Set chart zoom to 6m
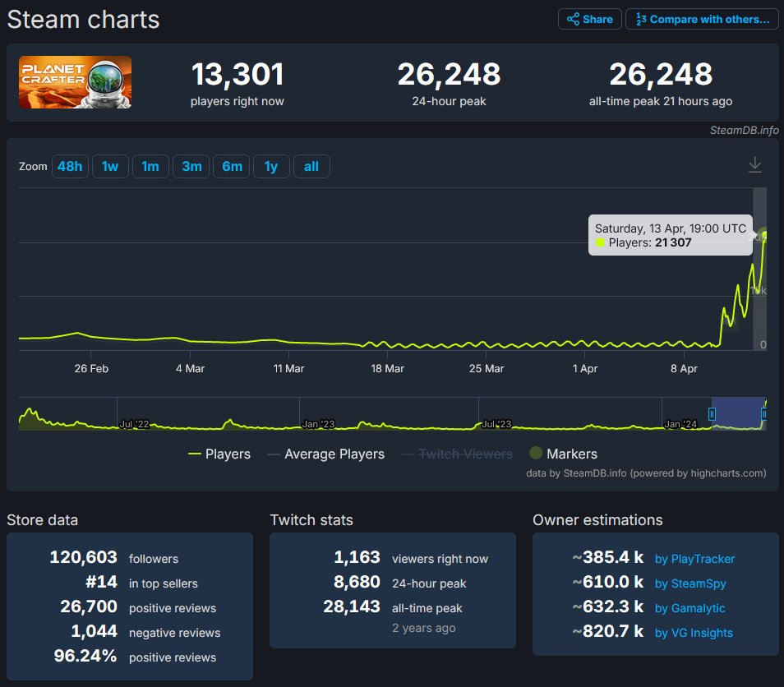Image resolution: width=784 pixels, height=687 pixels. pos(232,167)
